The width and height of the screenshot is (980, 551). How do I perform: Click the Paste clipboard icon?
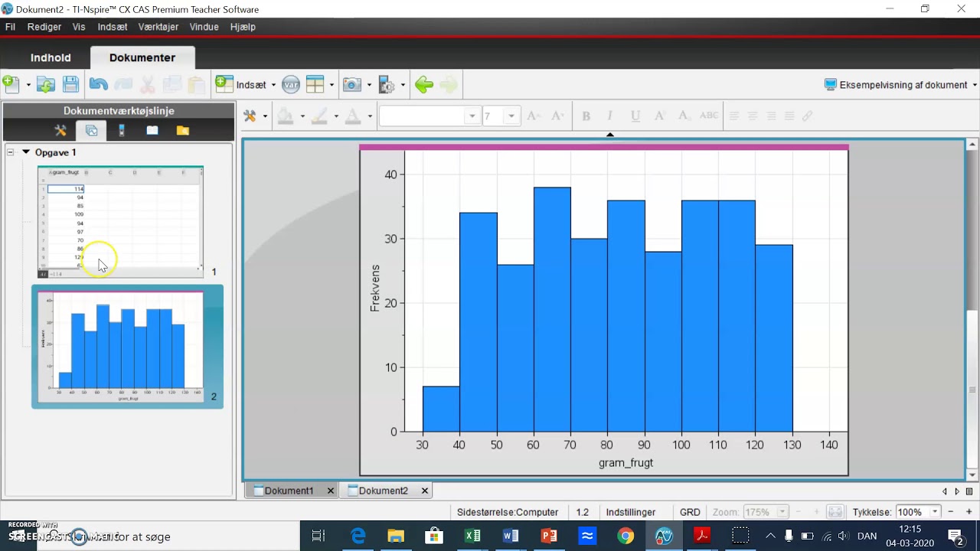click(197, 84)
